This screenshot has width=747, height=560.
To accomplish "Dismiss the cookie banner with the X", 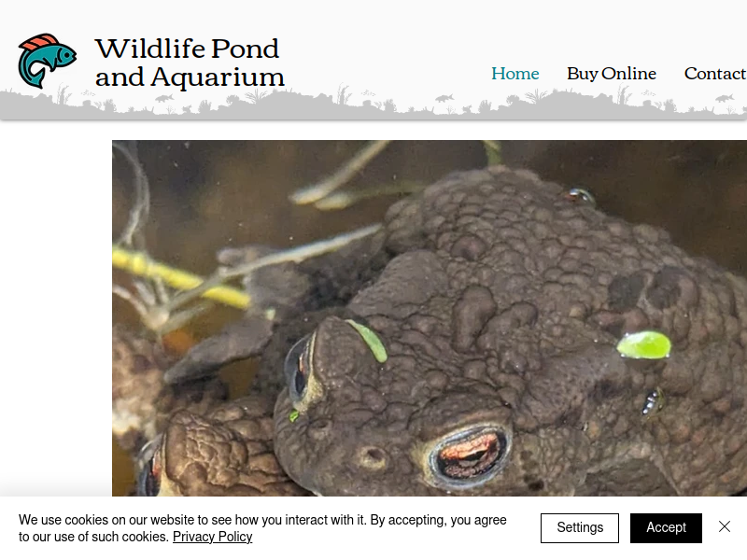I will (x=725, y=526).
